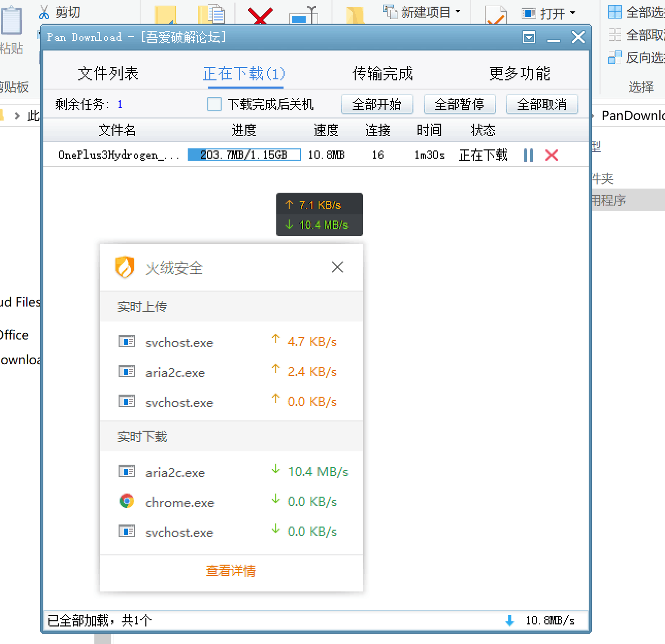Click the 203.7MB/1.15GB progress bar
The height and width of the screenshot is (644, 665).
[x=244, y=155]
